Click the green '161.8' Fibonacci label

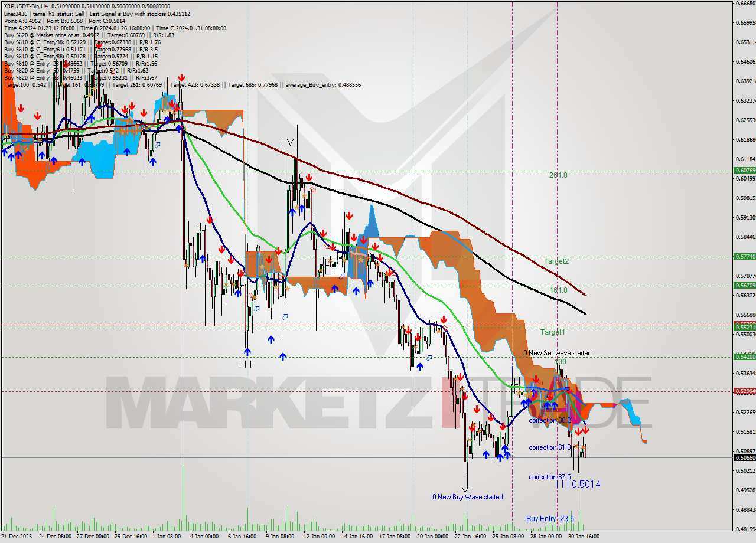tap(558, 290)
